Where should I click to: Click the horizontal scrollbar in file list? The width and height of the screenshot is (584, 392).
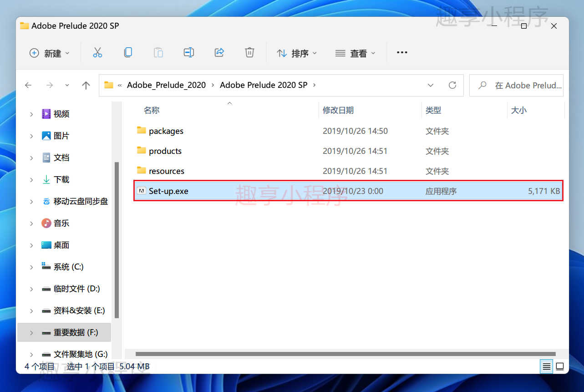[x=345, y=354]
